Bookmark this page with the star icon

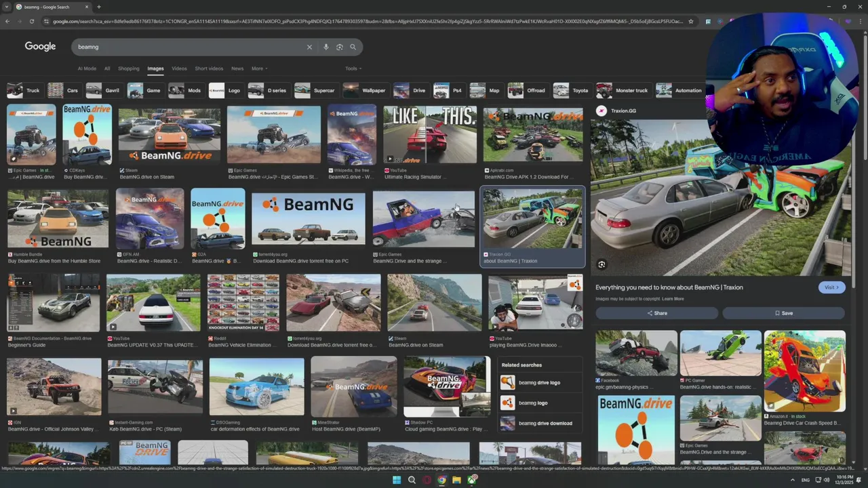pyautogui.click(x=691, y=21)
